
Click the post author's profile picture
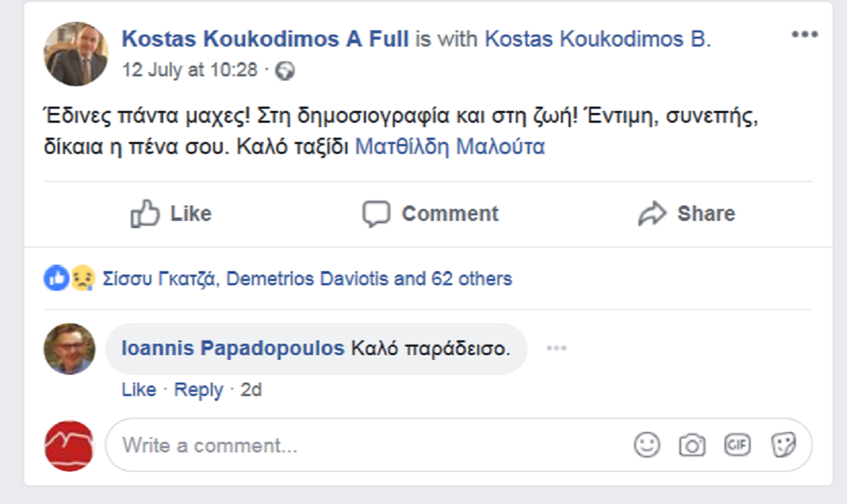coord(76,54)
